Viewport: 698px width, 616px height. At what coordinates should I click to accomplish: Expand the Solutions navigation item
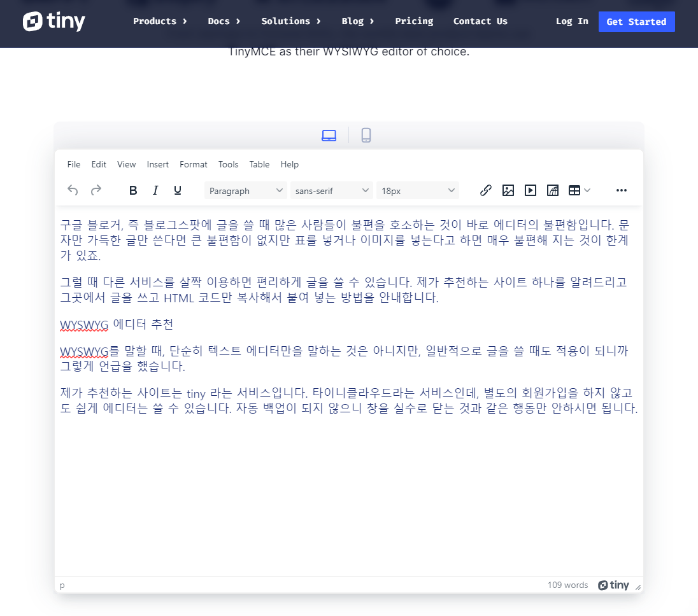coord(290,22)
